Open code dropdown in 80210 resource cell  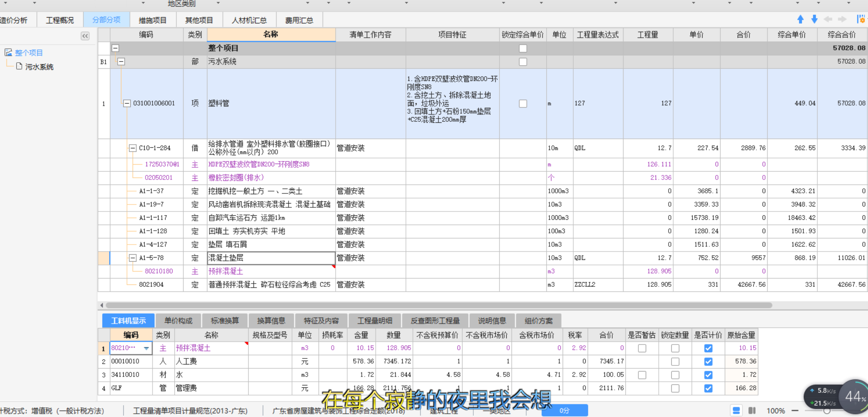(146, 348)
